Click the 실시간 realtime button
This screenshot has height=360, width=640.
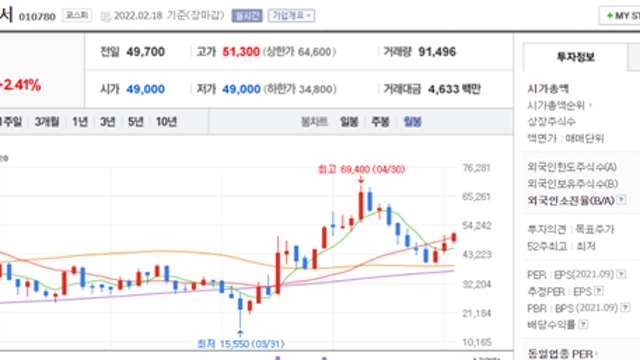[247, 16]
